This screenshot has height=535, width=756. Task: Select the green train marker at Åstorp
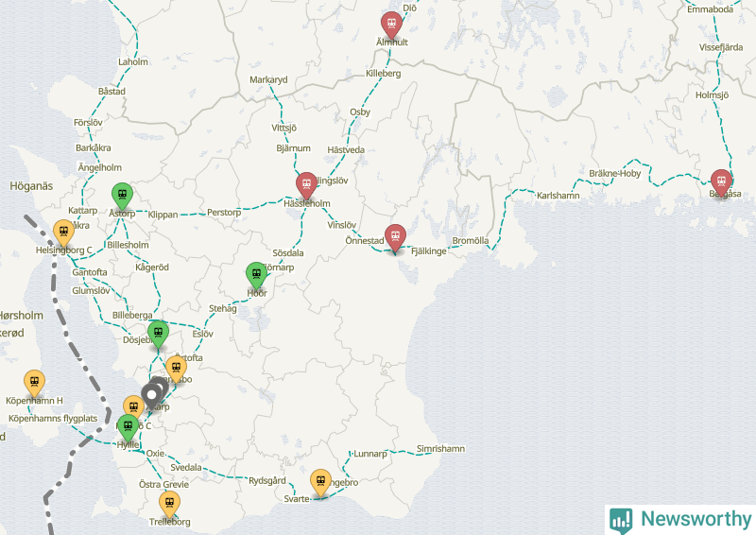(x=123, y=196)
